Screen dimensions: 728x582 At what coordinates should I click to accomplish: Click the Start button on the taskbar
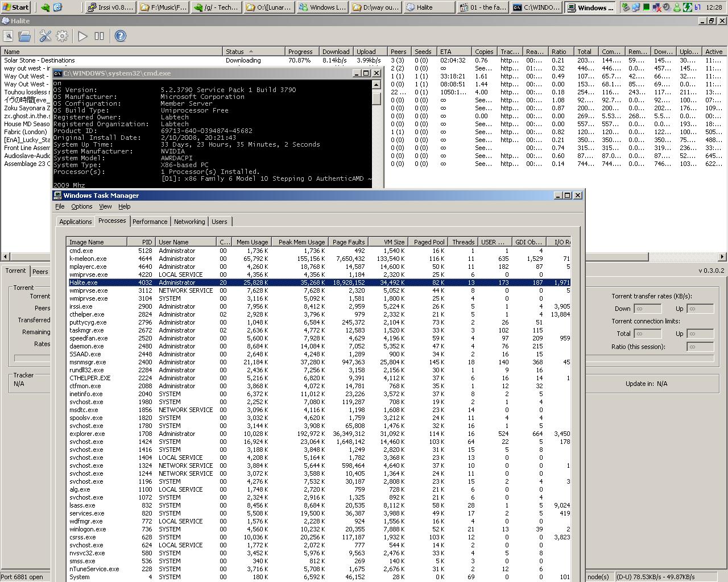16,7
